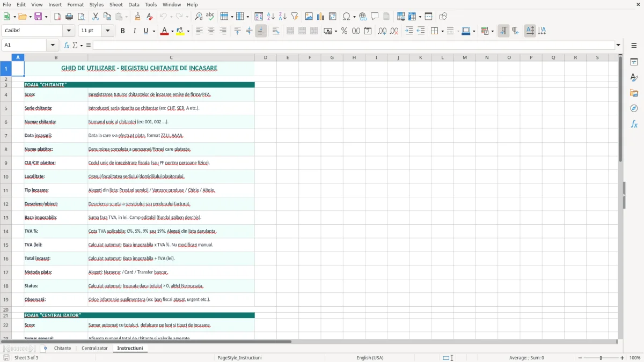The width and height of the screenshot is (644, 362).
Task: Insert Hyperlink globe icon
Action: coord(363,17)
